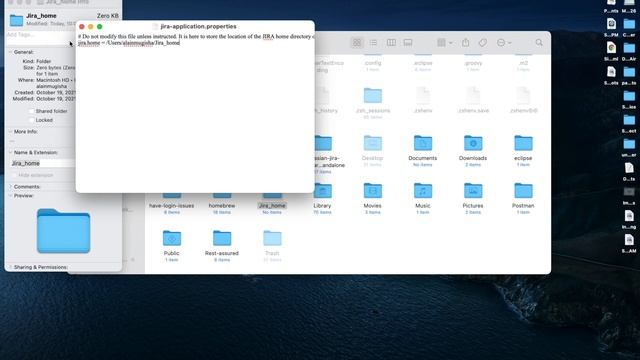Select the .zshenv.save file in Finder

(x=473, y=96)
